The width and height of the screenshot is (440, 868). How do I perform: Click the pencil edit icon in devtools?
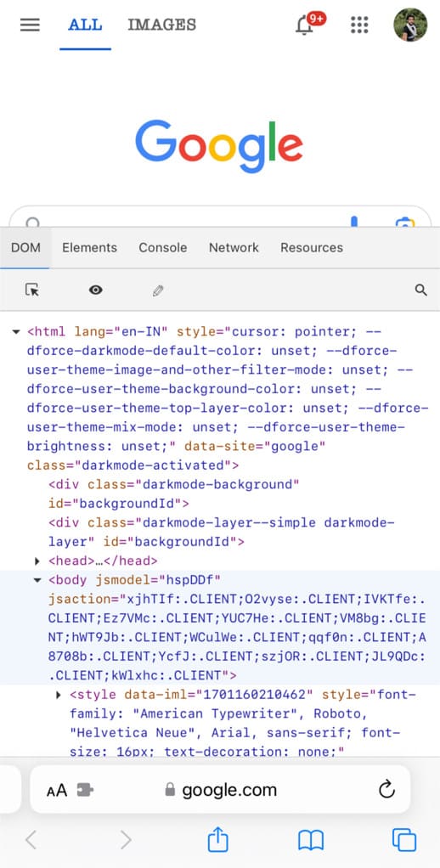click(x=158, y=290)
